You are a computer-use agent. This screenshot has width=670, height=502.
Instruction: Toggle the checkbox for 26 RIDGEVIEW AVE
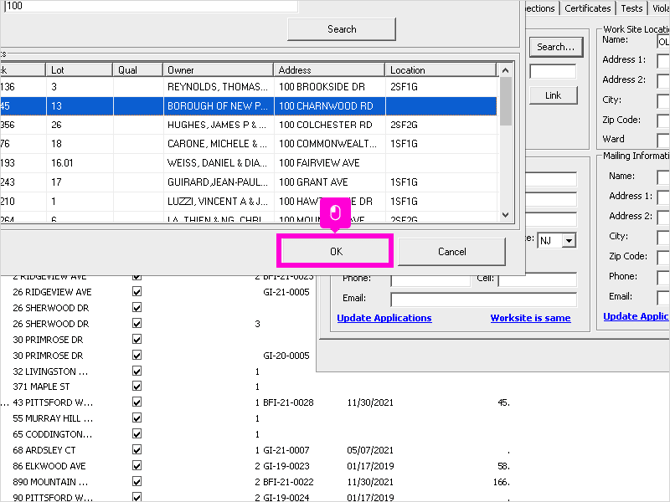137,291
